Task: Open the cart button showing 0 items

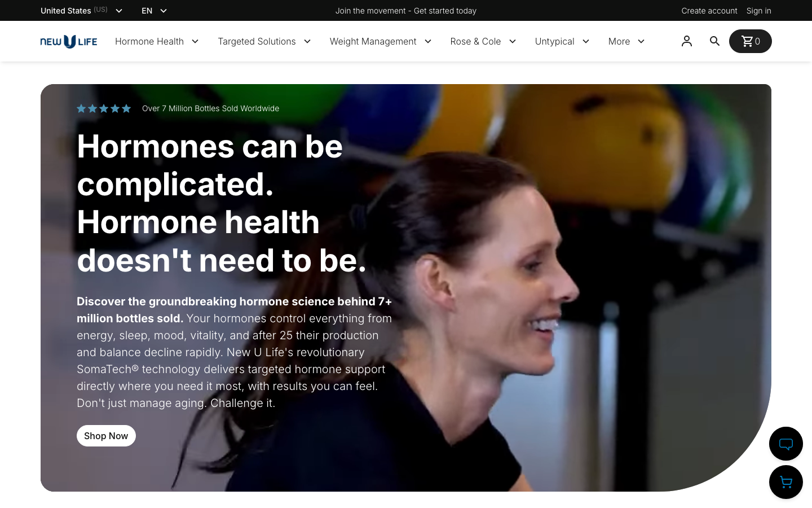Action: tap(750, 41)
